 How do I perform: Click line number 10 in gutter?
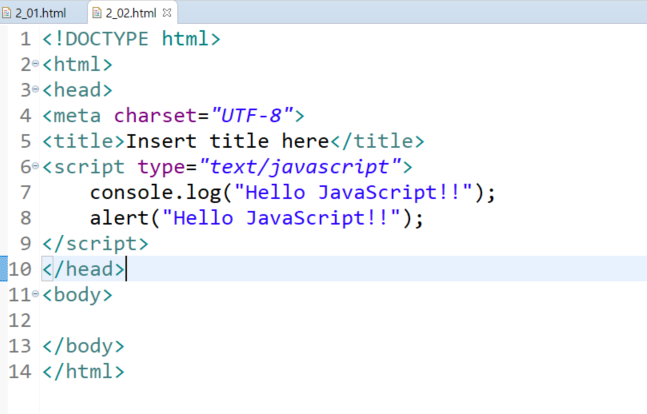[20, 270]
